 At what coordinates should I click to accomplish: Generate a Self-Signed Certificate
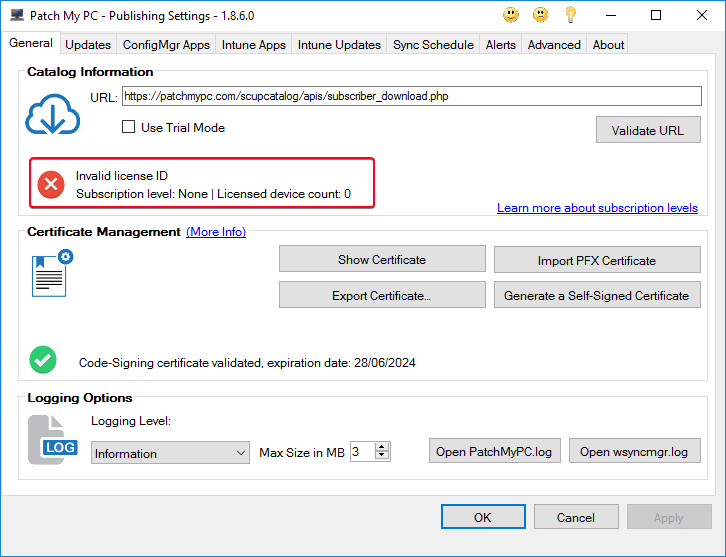(597, 295)
